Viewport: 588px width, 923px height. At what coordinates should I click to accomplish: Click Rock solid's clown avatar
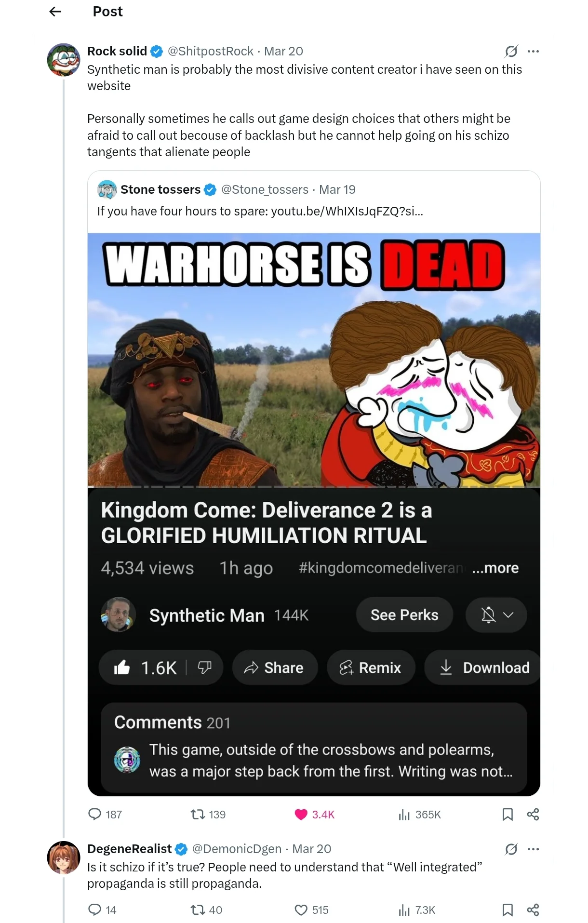64,60
